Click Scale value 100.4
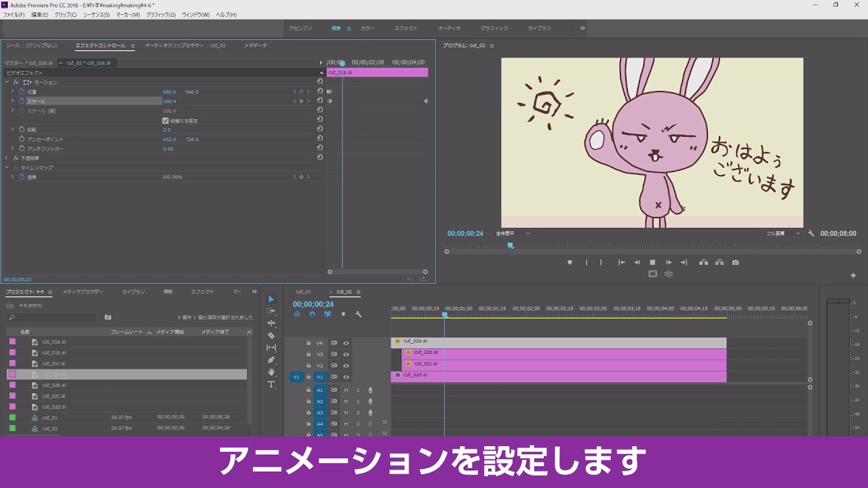Screen dimensions: 868x488 pos(169,101)
